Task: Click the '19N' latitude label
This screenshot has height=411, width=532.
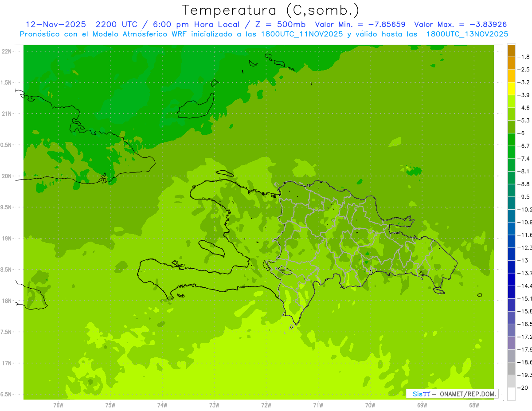Action: 7,239
